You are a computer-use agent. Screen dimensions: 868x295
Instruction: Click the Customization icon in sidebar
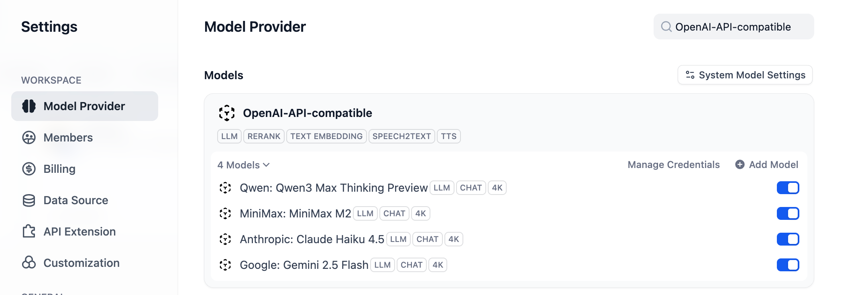point(29,263)
